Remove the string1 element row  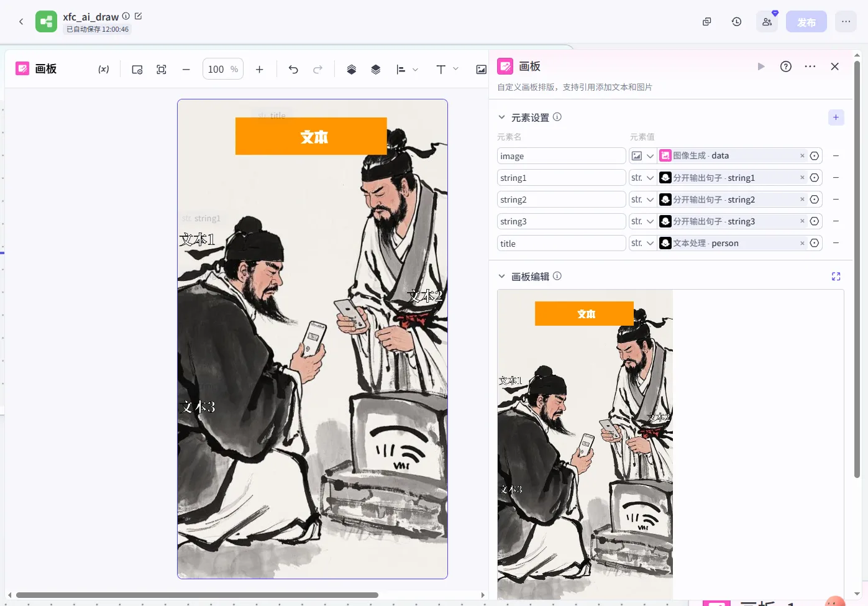(836, 178)
